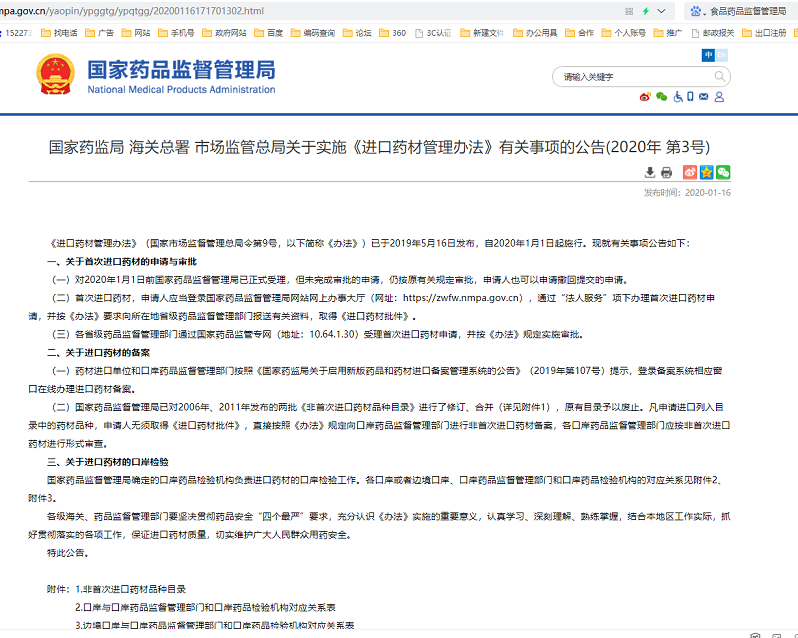Open the 编码查询 bookmark folder
798x638 pixels.
click(312, 33)
